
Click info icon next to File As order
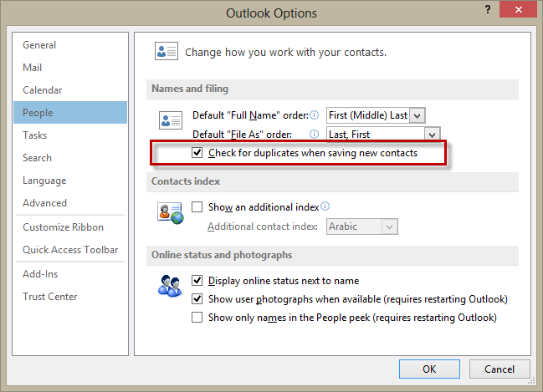coord(315,134)
